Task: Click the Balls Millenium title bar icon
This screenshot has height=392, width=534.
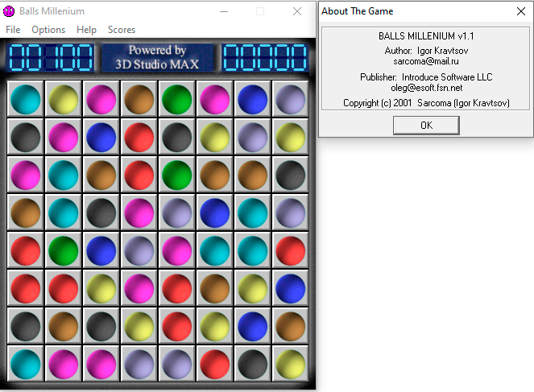Action: (9, 11)
